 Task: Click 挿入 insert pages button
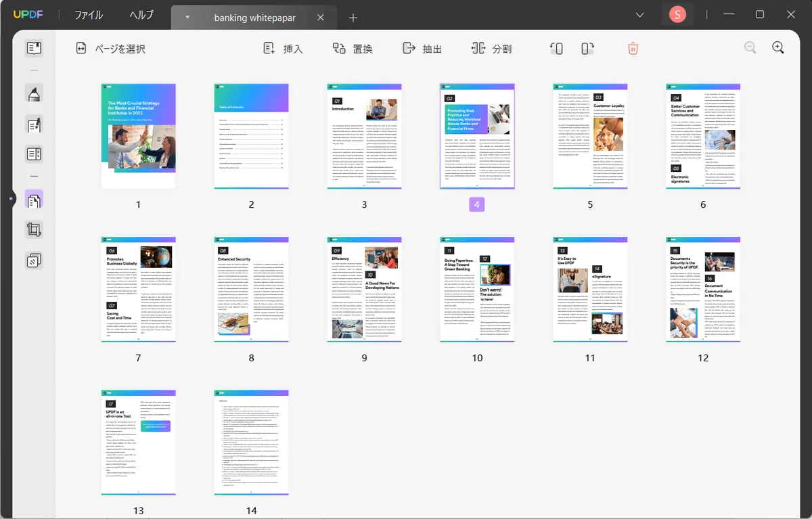[283, 49]
